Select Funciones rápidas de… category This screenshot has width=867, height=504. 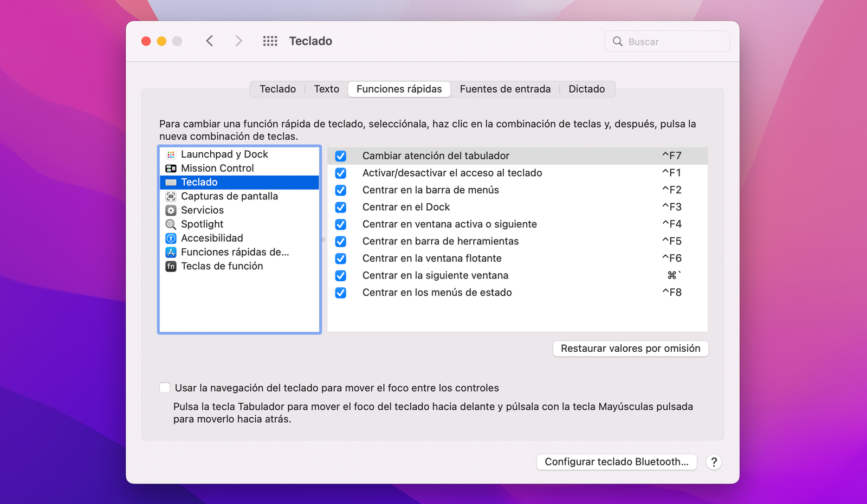(x=240, y=252)
